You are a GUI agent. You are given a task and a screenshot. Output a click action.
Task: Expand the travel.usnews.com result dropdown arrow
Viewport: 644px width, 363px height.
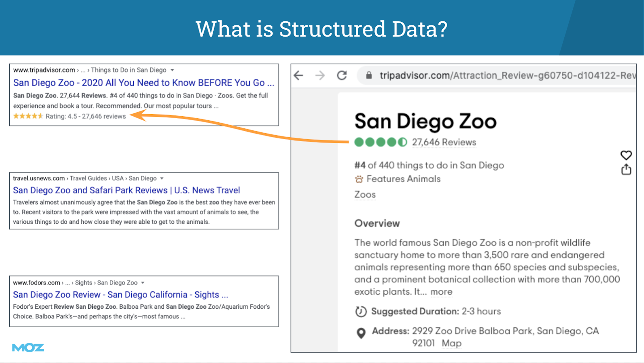162,178
